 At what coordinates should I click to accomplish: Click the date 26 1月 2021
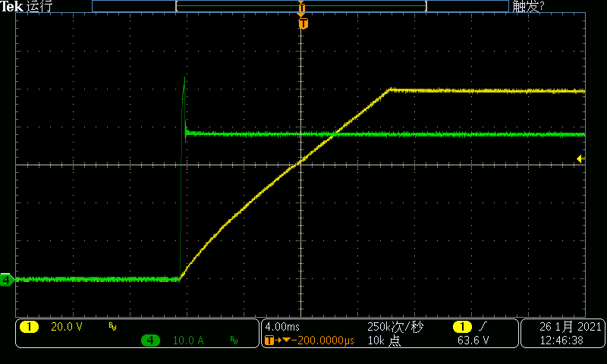[x=571, y=327]
